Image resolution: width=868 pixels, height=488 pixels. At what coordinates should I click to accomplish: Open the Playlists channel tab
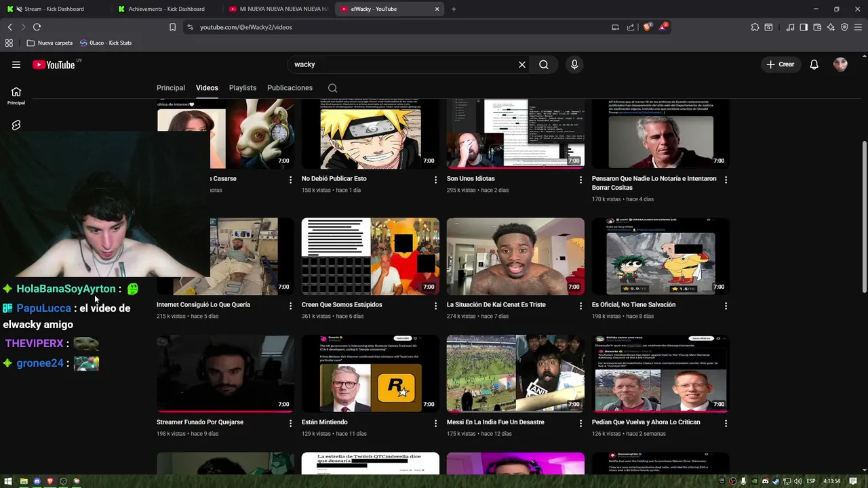point(243,88)
